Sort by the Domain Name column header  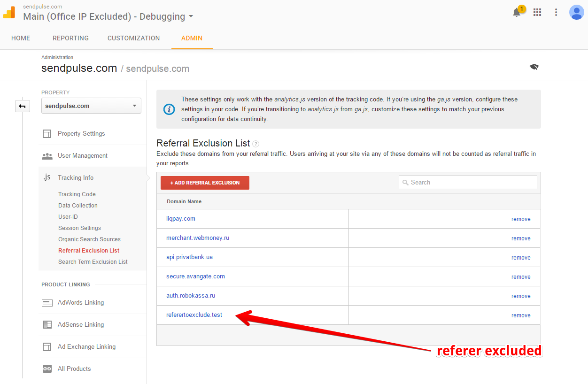(184, 202)
